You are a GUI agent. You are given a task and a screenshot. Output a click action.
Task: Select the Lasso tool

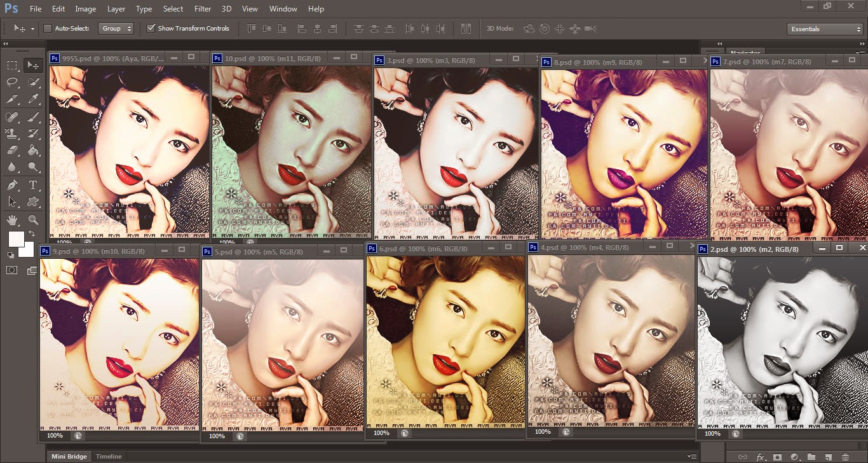click(12, 82)
